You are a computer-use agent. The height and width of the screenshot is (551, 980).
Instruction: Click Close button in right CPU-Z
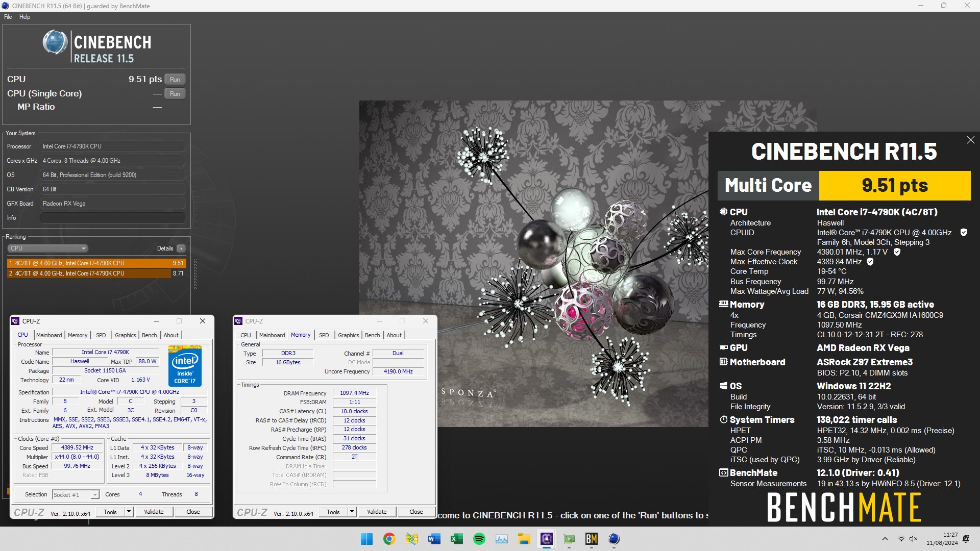416,512
